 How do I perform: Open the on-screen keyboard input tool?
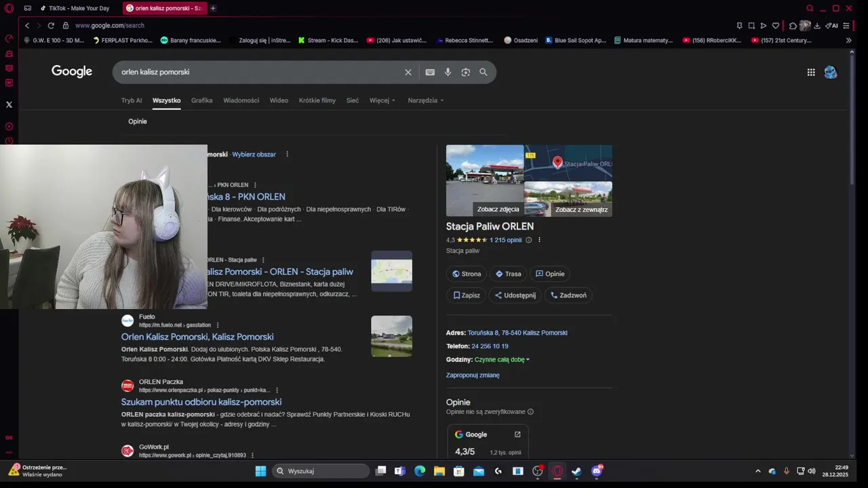pyautogui.click(x=430, y=72)
